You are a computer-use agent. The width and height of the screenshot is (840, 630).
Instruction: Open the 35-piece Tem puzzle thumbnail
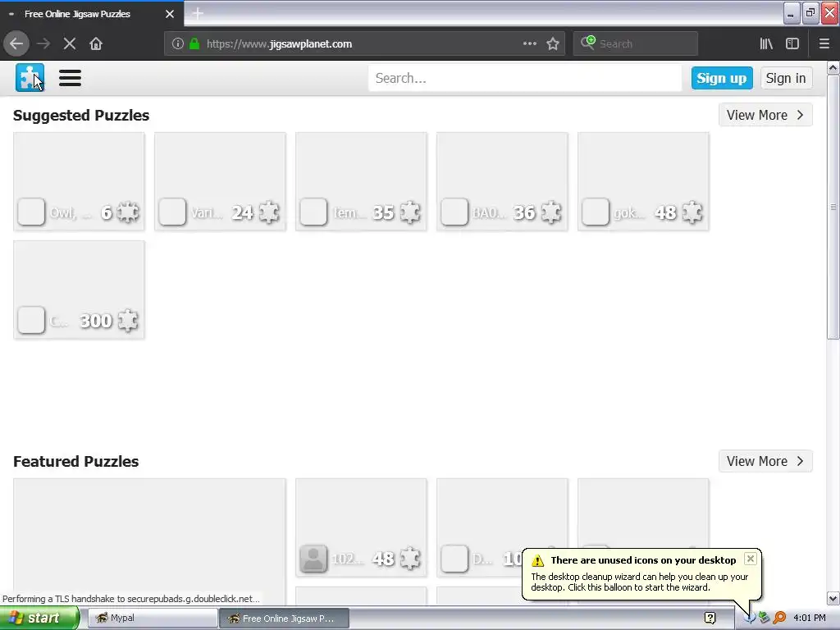tap(361, 181)
